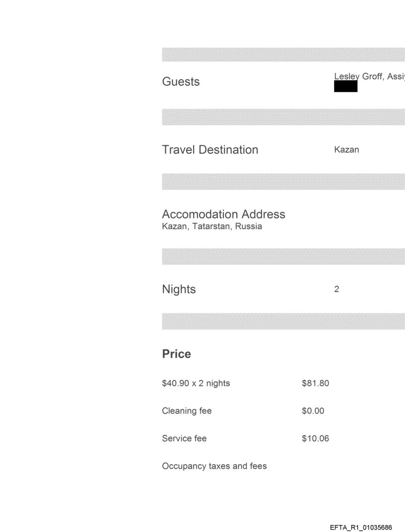Screen dimensions: 405x532
Task: Click the $0.00 cleaning fee amount
Action: (x=313, y=411)
